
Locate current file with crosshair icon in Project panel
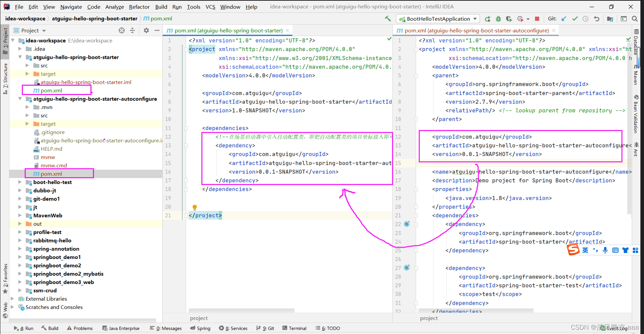click(x=122, y=30)
